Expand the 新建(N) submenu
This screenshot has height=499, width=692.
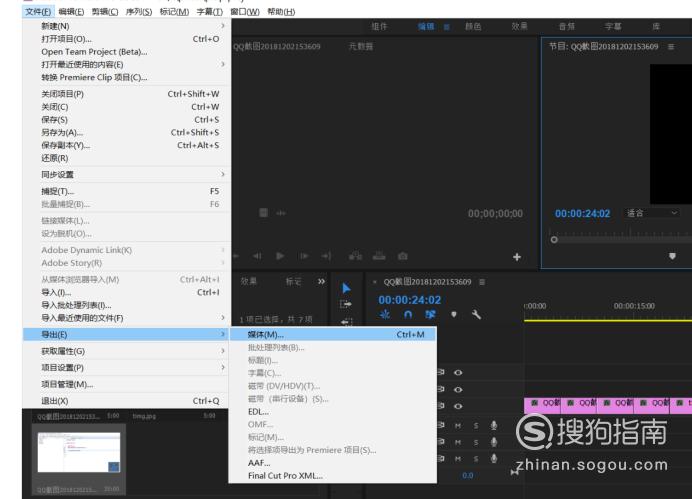pos(126,26)
